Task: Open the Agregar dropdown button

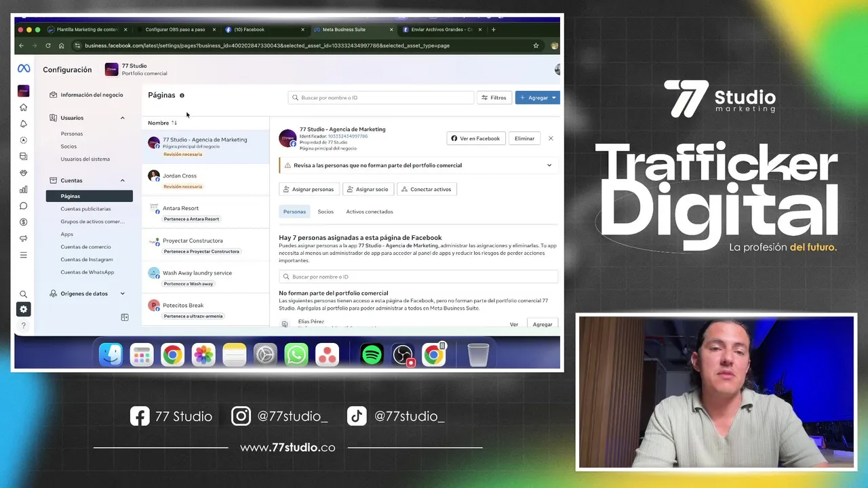Action: coord(538,98)
